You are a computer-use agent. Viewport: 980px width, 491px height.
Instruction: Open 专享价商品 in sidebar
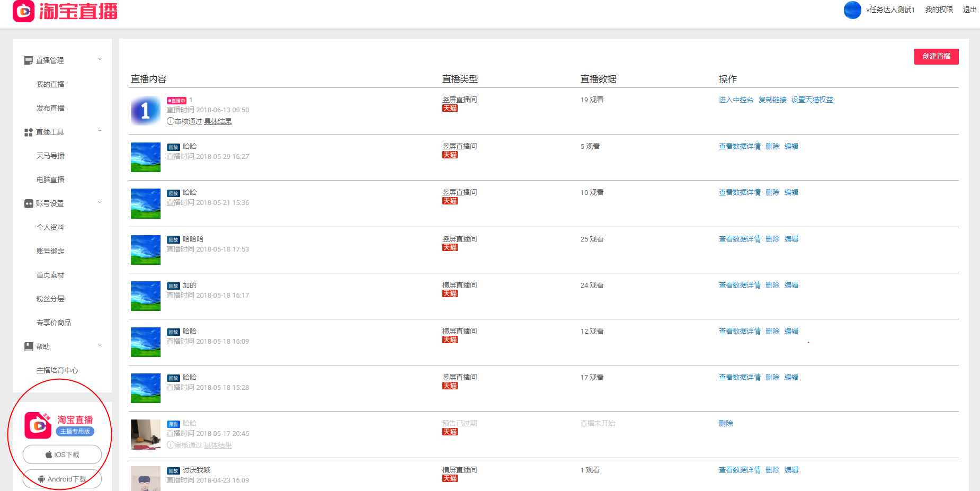click(x=54, y=323)
